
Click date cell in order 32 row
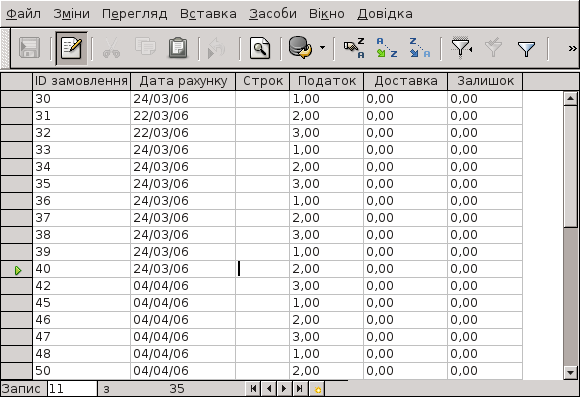click(183, 133)
